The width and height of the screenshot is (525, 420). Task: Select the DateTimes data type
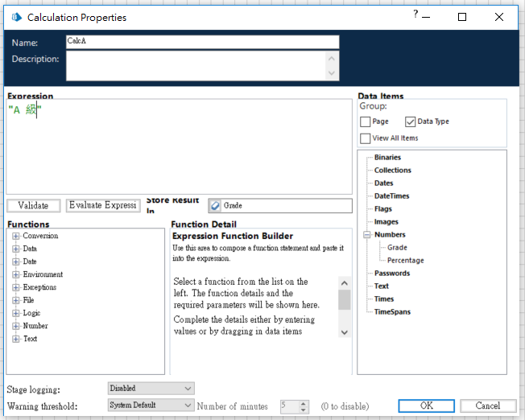click(392, 196)
